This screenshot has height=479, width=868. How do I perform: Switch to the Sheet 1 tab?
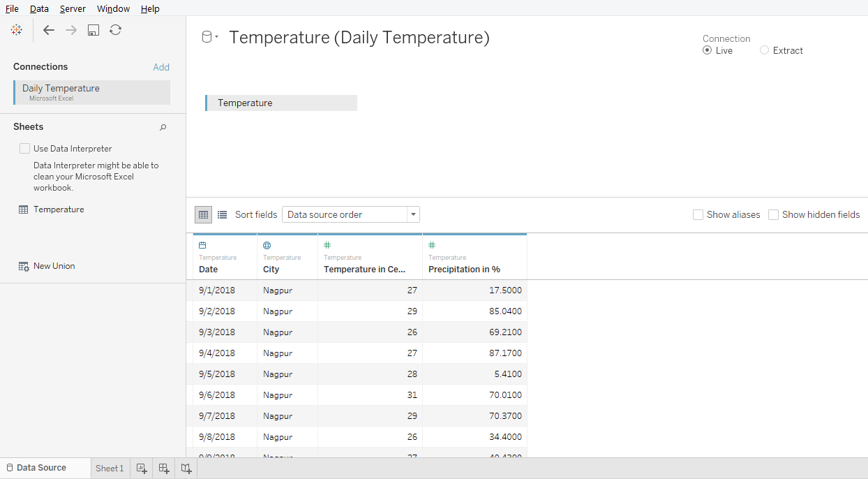[110, 469]
